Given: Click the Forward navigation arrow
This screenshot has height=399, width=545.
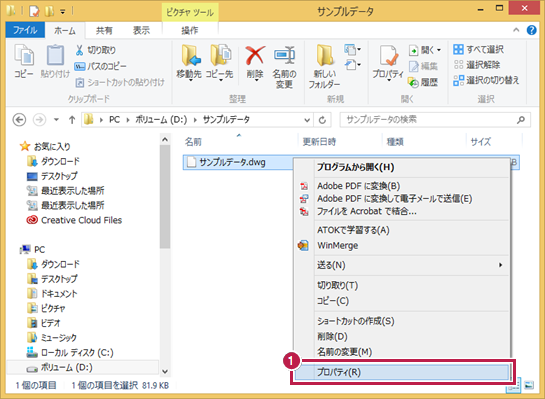Looking at the screenshot, I should click(39, 120).
